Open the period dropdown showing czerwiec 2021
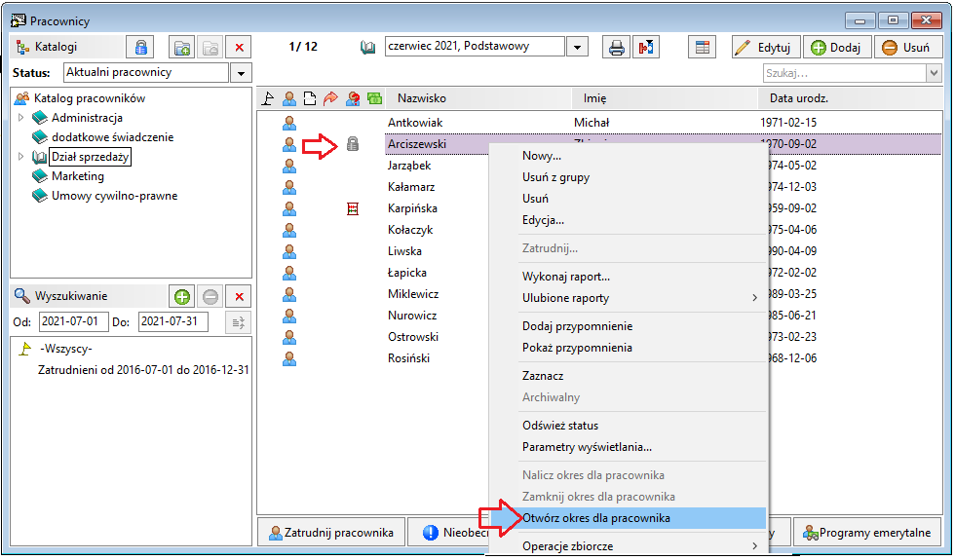 pyautogui.click(x=577, y=47)
